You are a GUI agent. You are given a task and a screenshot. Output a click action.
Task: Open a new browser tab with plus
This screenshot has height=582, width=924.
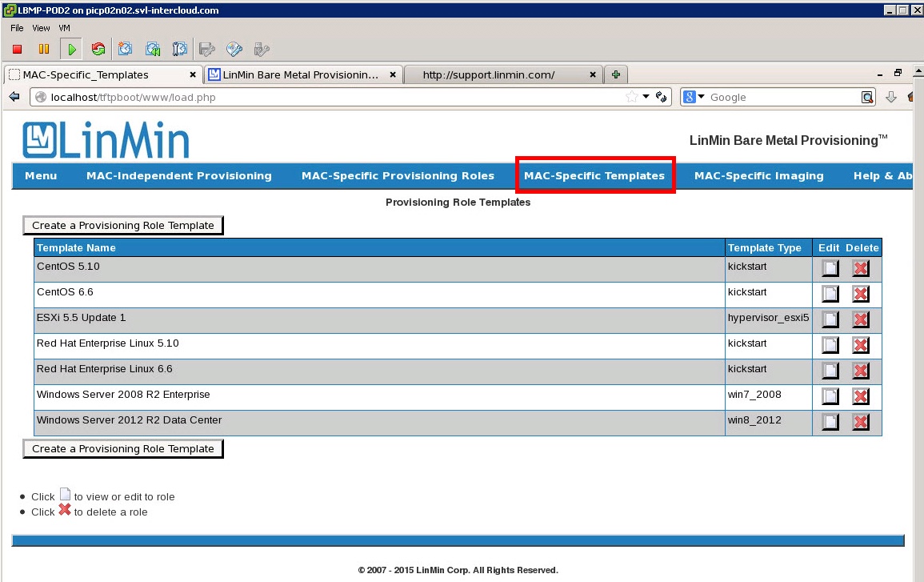pyautogui.click(x=615, y=74)
